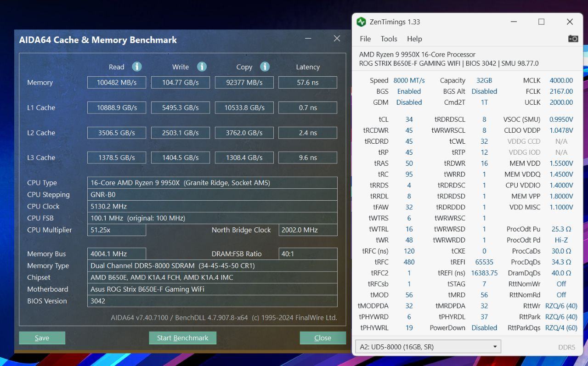Viewport: 588px width, 366px height.
Task: Click the BIOS Version field 3042
Action: [212, 301]
